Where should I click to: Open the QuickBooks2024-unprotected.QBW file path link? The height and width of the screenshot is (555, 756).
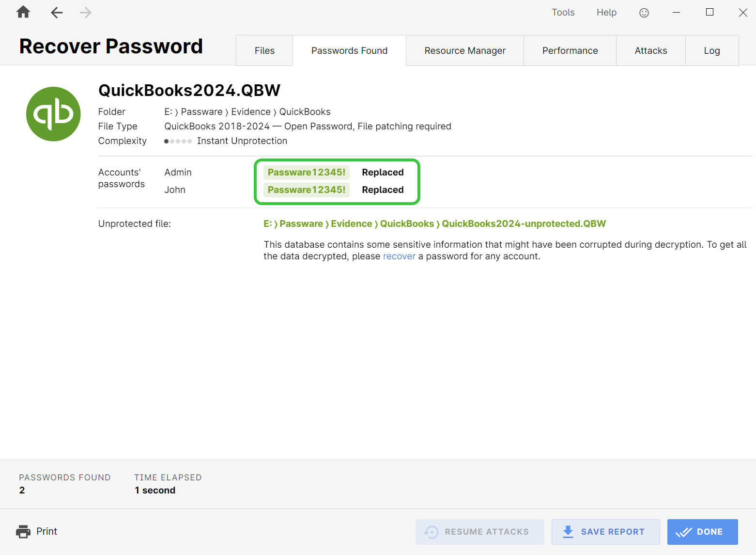[434, 223]
